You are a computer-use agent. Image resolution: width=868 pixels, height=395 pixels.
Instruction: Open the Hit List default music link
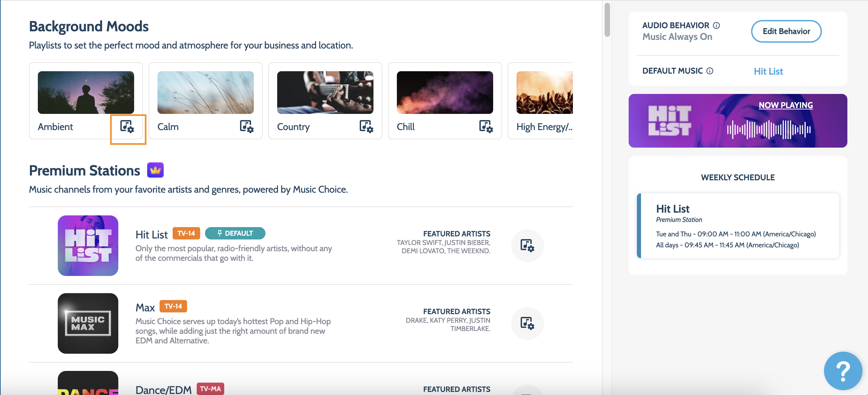[x=768, y=71]
